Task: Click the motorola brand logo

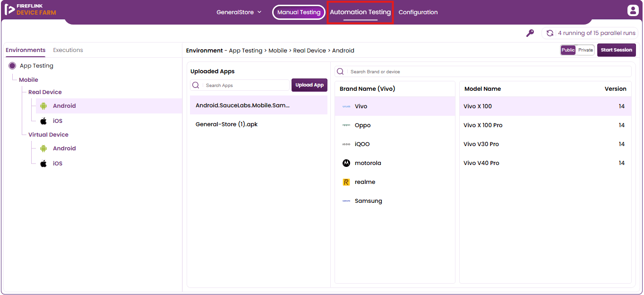Action: tap(346, 163)
